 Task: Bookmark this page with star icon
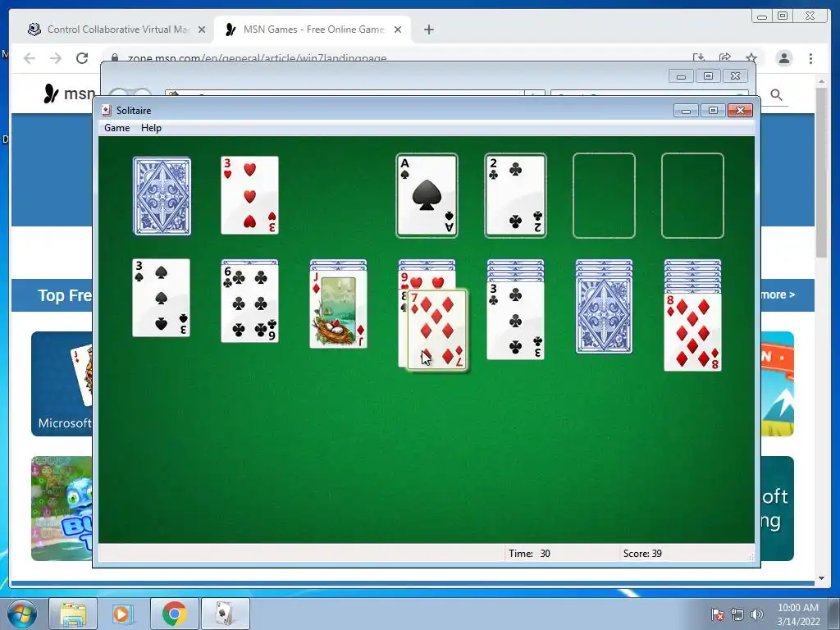point(751,58)
